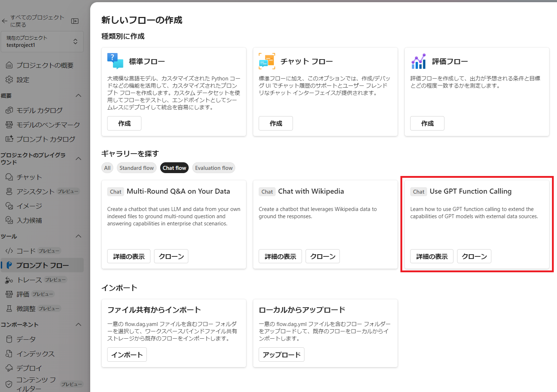Click the データ cylinder icon
Screen dimensions: 557x392
pos(9,339)
